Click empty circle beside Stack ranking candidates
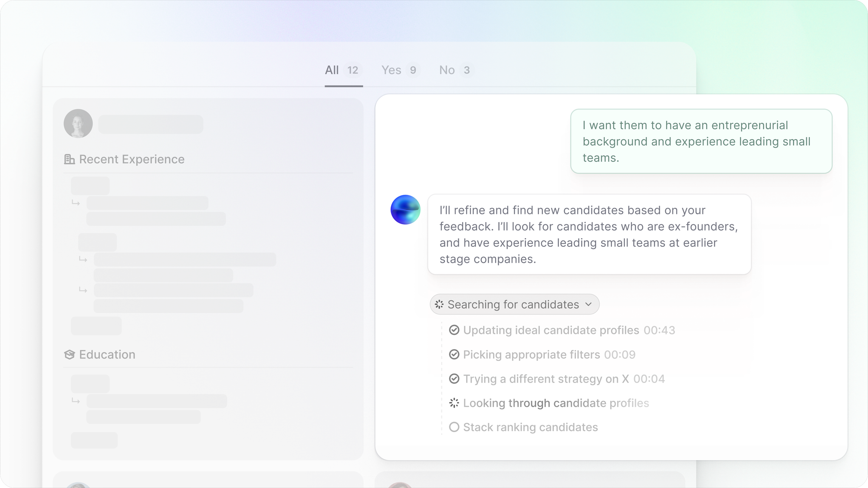Image resolution: width=868 pixels, height=488 pixels. coord(454,427)
